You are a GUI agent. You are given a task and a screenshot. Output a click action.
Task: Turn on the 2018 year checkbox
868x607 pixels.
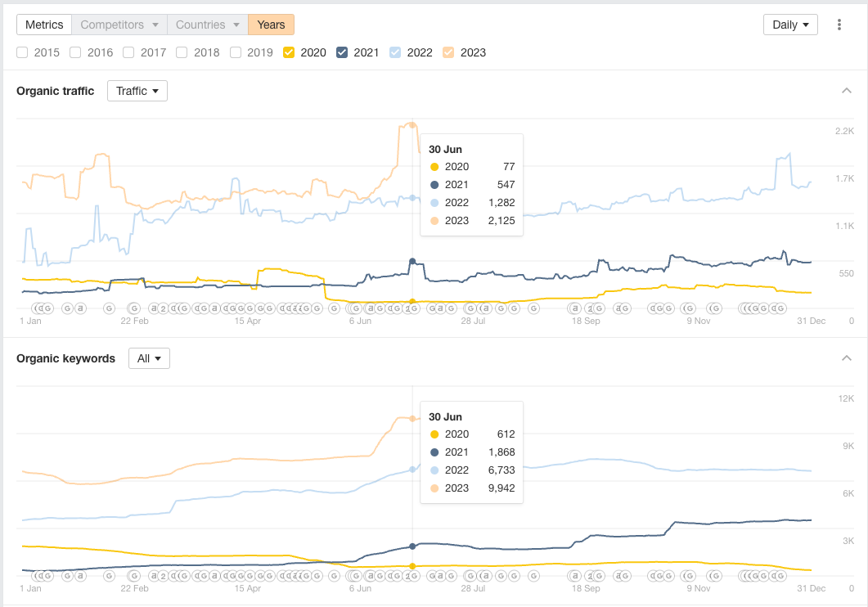(182, 52)
